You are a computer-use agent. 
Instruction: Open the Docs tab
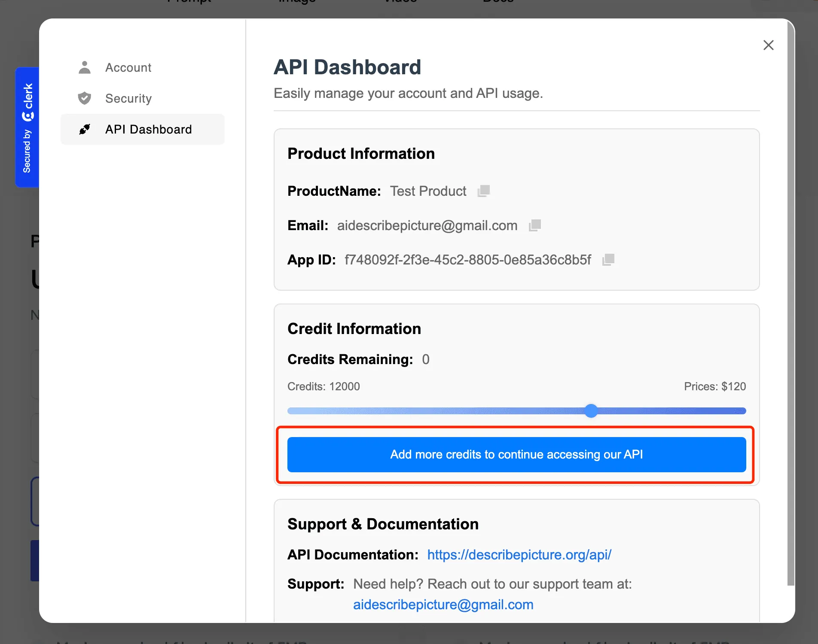tap(498, 2)
